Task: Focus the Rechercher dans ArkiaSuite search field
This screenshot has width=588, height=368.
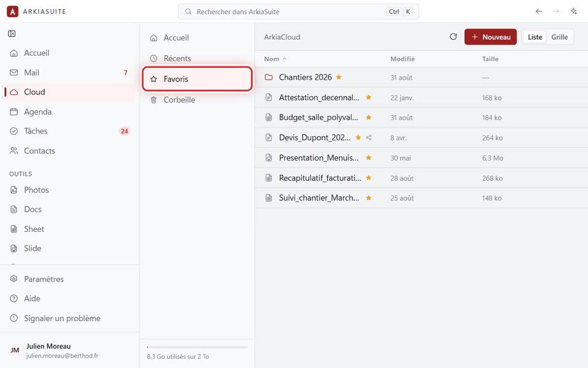Action: pos(298,12)
